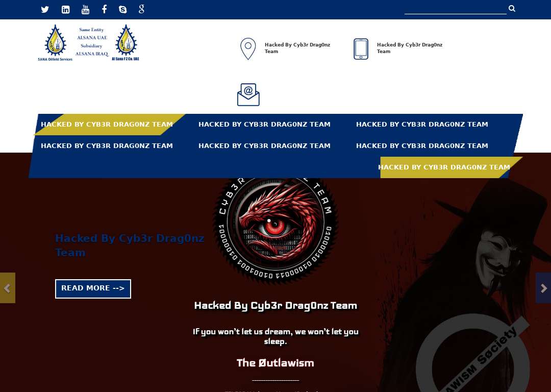Focus the search input field

(x=456, y=9)
